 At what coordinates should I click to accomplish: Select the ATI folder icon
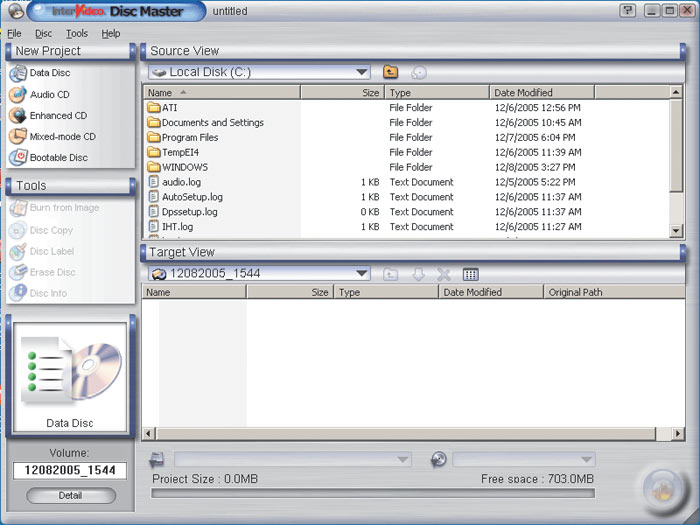pyautogui.click(x=154, y=108)
